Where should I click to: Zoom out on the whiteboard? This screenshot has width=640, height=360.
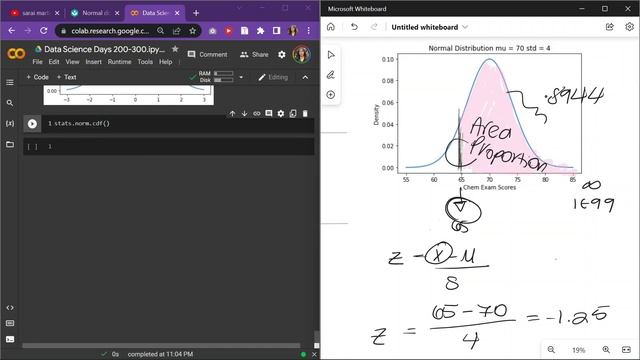click(x=551, y=350)
